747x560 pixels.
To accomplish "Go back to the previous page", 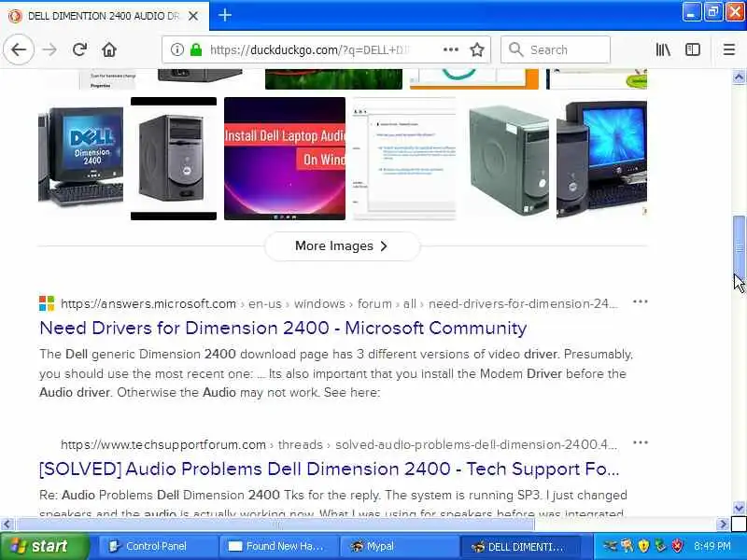I will pyautogui.click(x=19, y=49).
